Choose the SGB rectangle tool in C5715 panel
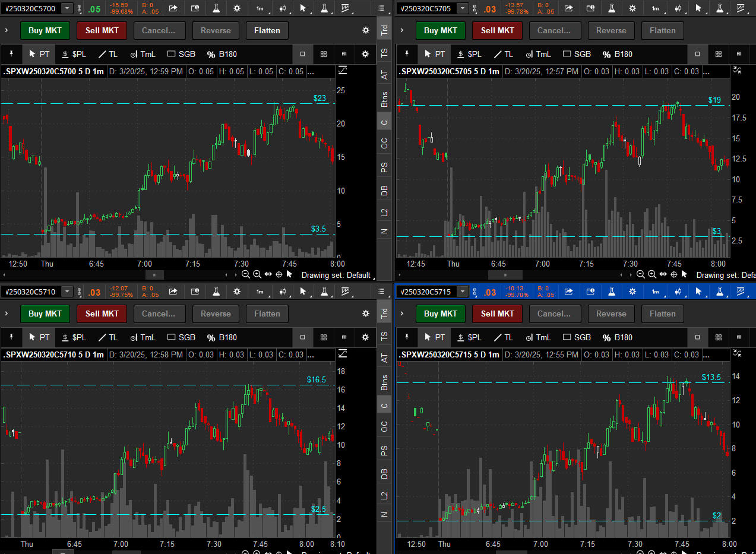 (x=576, y=337)
